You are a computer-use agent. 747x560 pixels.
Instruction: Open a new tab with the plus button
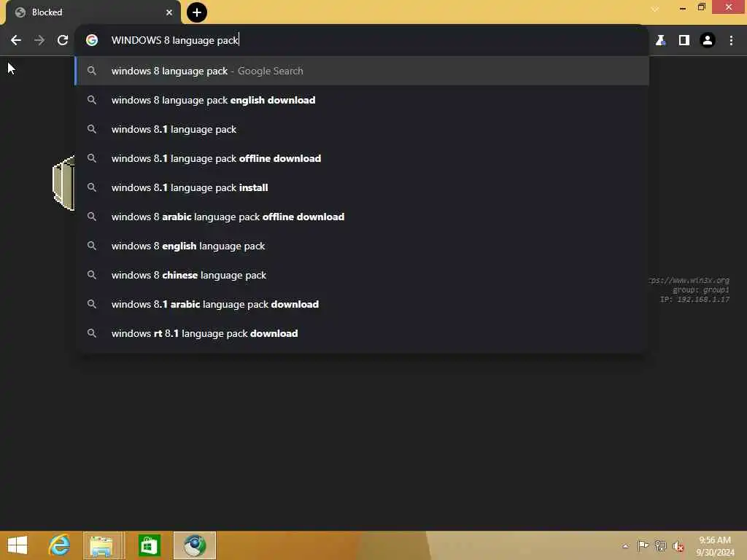point(197,12)
